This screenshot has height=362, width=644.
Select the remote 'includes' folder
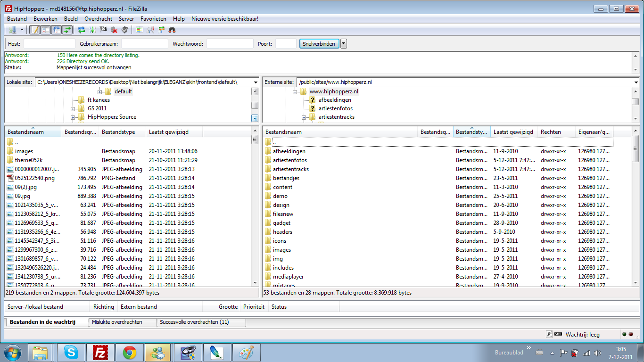283,268
